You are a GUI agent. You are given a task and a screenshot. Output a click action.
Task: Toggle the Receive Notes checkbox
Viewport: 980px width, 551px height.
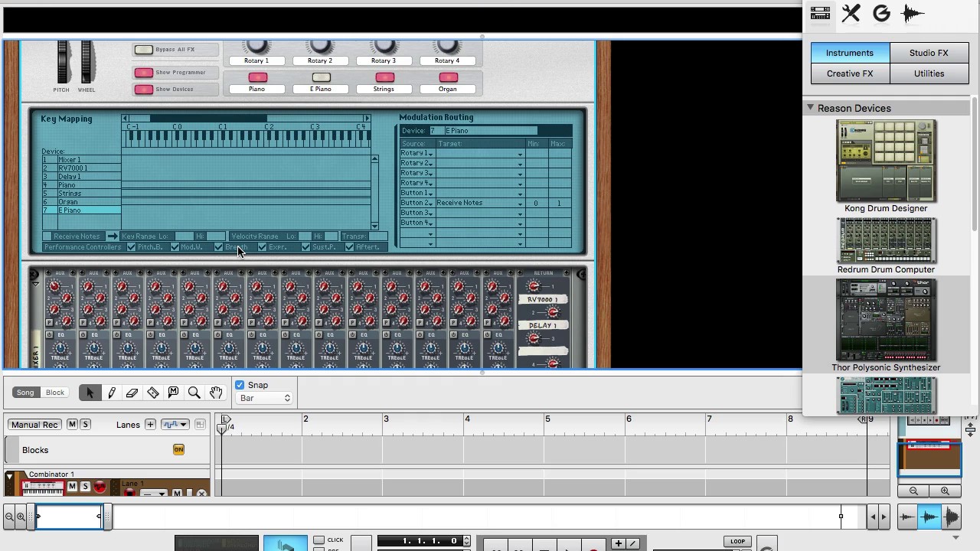pos(47,236)
